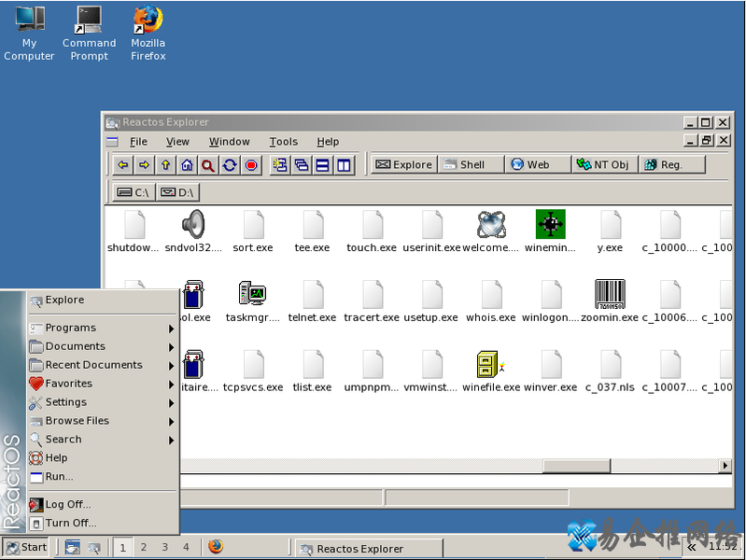Screen dimensions: 746x560
Task: Expand the Browse Files submenu
Action: pyautogui.click(x=103, y=421)
